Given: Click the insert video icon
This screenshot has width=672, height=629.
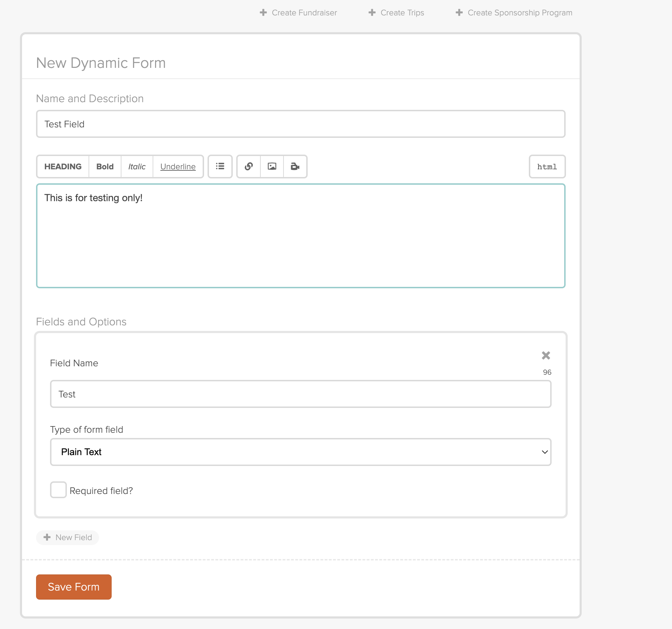Looking at the screenshot, I should click(295, 167).
